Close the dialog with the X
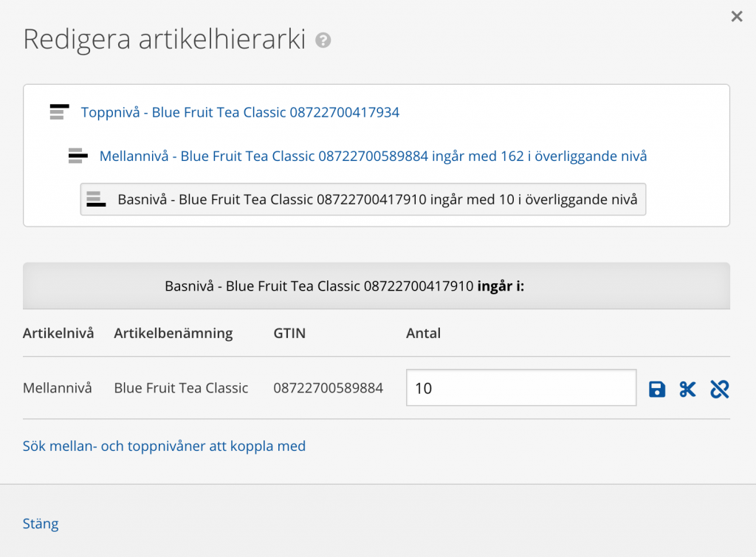The height and width of the screenshot is (557, 756). pos(737,16)
